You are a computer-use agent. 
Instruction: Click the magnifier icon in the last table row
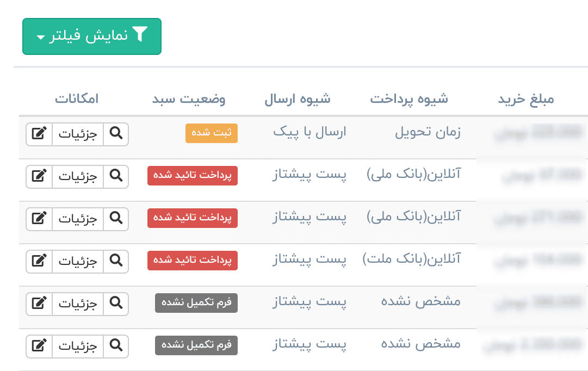coord(116,347)
